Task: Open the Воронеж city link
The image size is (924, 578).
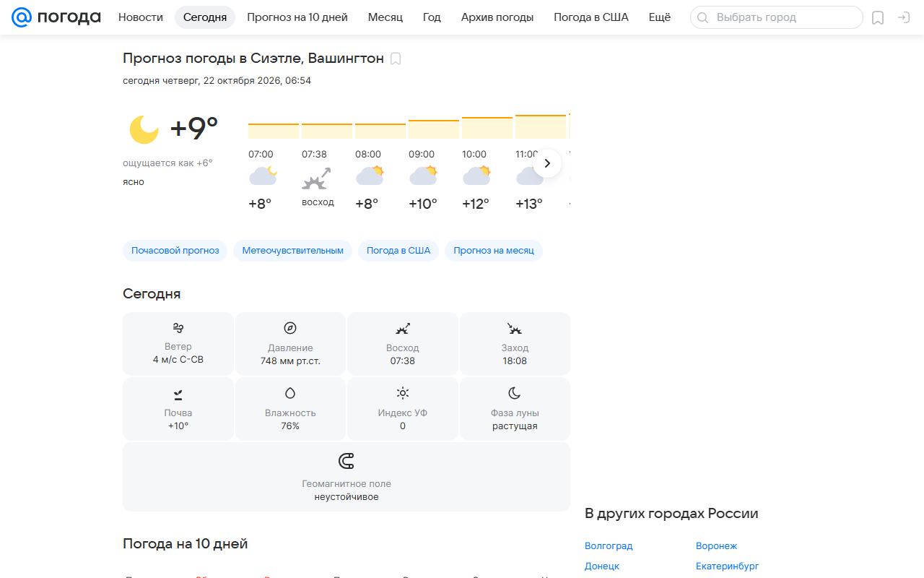Action: click(x=717, y=546)
